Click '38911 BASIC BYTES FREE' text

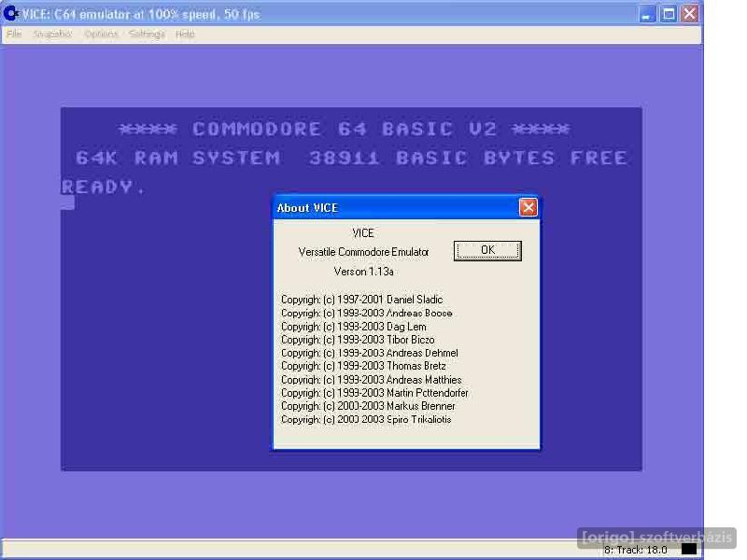tap(468, 158)
